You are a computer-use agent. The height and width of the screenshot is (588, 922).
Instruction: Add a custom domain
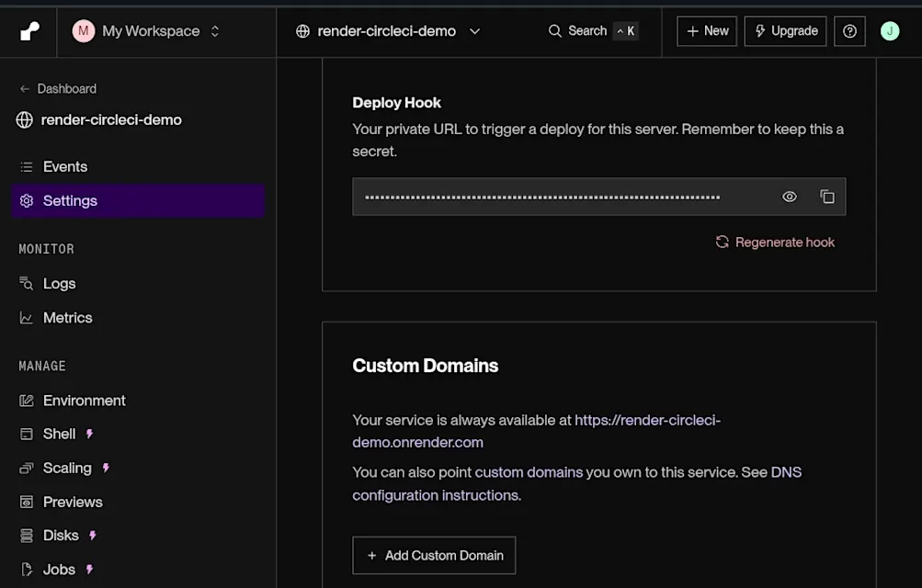coord(433,555)
